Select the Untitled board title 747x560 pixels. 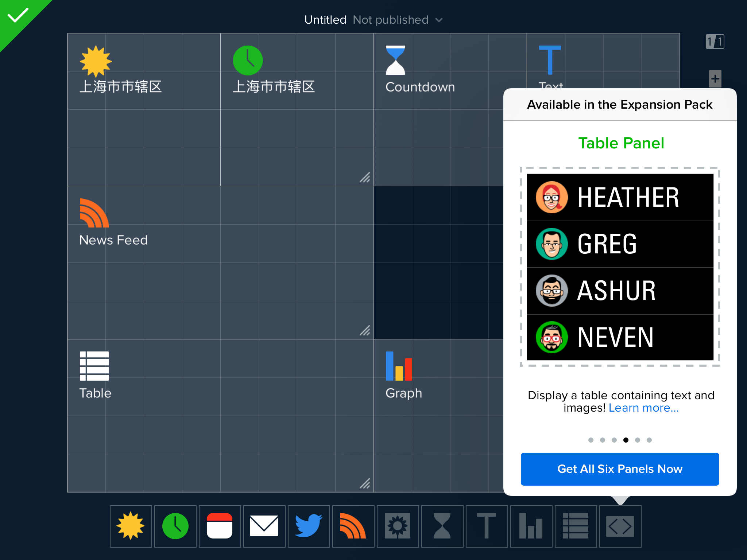coord(325,20)
